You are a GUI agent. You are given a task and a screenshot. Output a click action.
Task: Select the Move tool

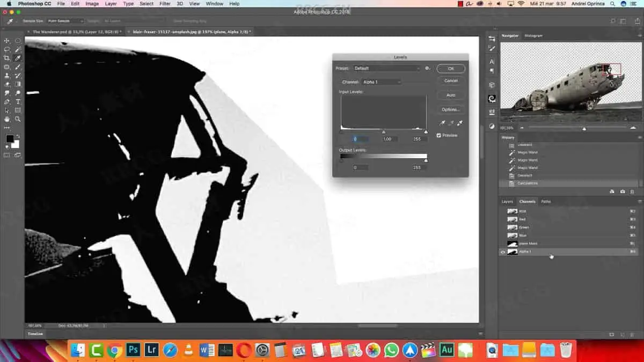(x=7, y=41)
